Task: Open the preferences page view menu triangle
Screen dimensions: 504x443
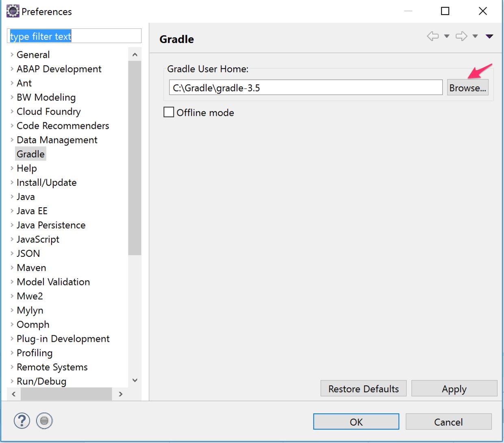Action: click(489, 36)
